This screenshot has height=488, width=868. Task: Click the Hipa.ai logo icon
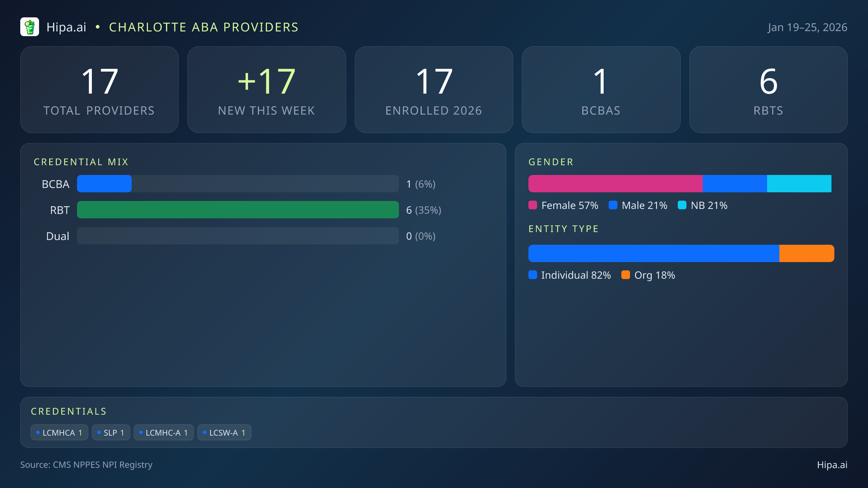coord(30,27)
